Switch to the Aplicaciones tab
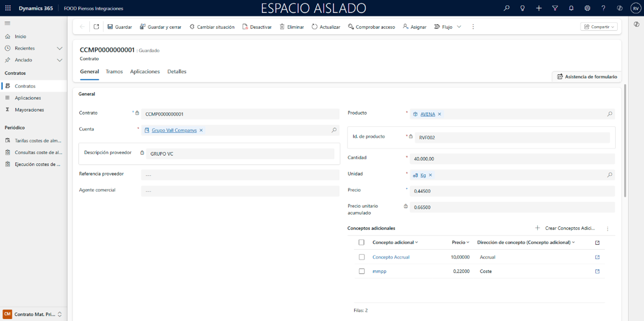644x321 pixels. [145, 72]
